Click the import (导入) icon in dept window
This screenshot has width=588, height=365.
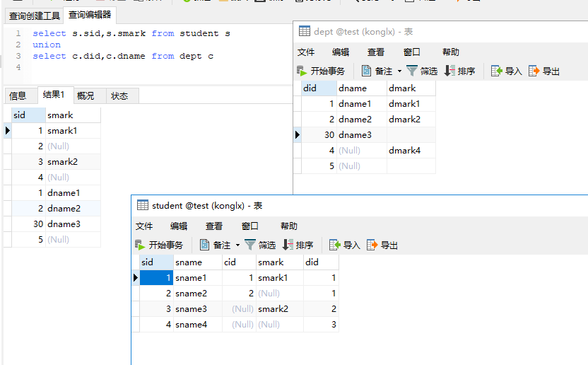[497, 71]
